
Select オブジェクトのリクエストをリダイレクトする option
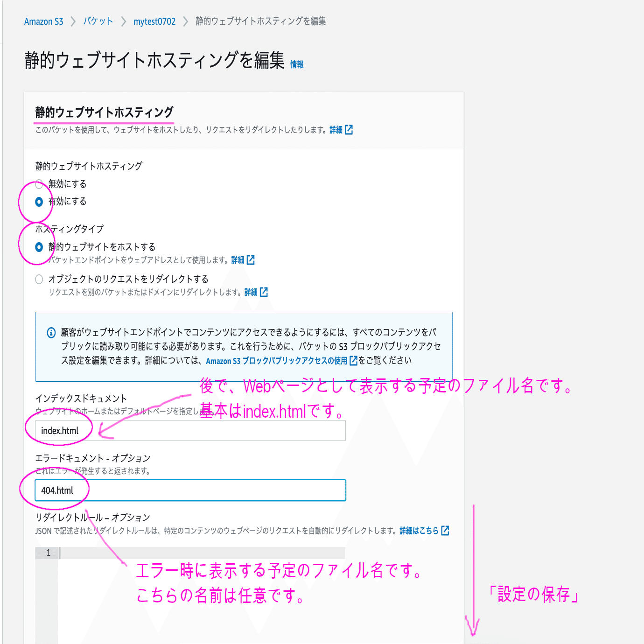click(39, 279)
